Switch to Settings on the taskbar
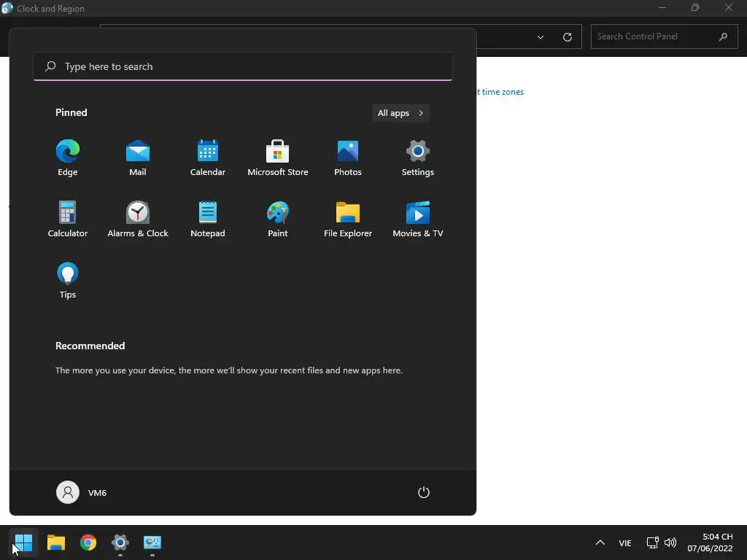747x560 pixels. pos(120,542)
